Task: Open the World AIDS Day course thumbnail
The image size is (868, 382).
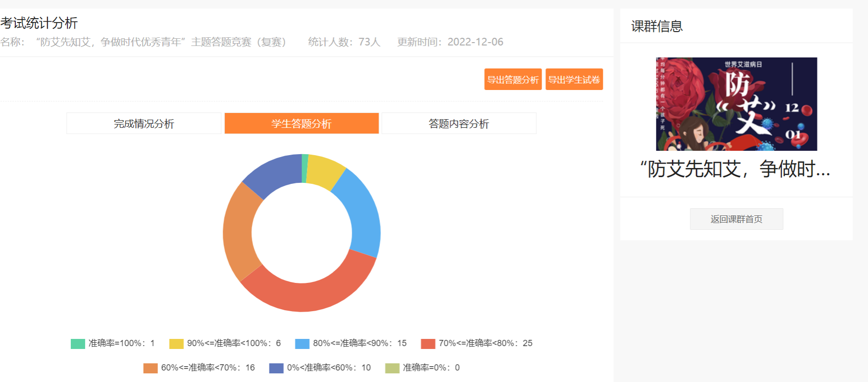Action: click(736, 104)
